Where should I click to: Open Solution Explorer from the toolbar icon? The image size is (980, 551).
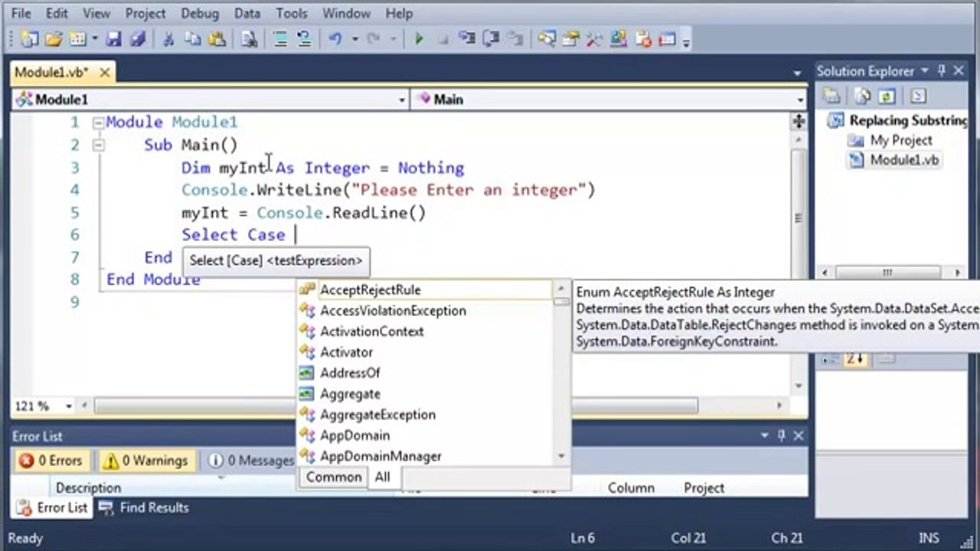pyautogui.click(x=547, y=39)
